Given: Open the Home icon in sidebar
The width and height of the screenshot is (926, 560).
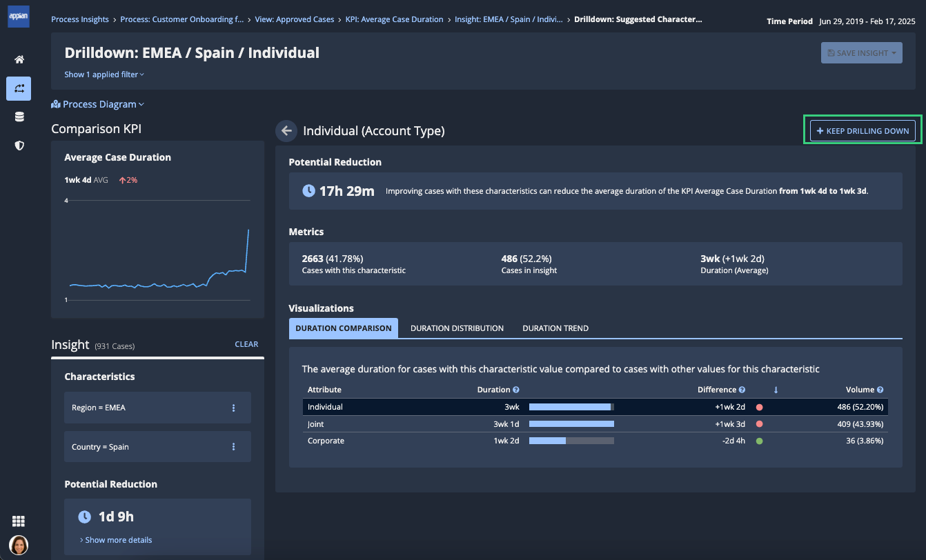Looking at the screenshot, I should [19, 60].
